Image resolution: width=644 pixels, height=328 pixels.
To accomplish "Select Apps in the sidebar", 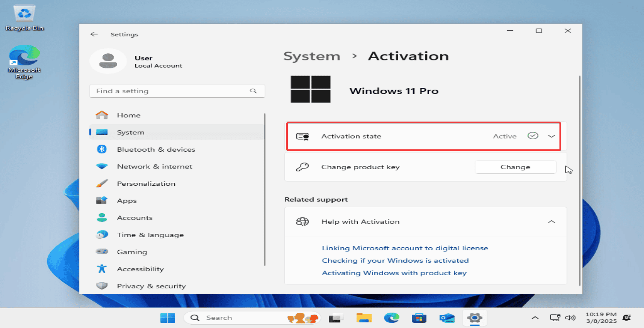I will point(127,201).
